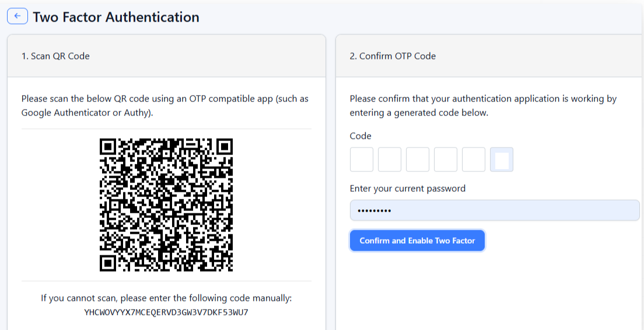The image size is (644, 330).
Task: Click the QR code's top-right corner square
Action: [x=224, y=146]
